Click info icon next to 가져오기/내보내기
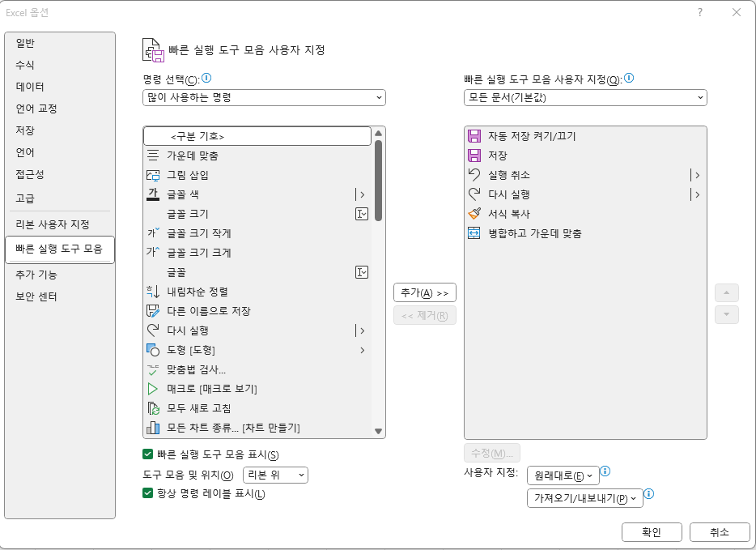The height and width of the screenshot is (550, 756). tap(649, 493)
